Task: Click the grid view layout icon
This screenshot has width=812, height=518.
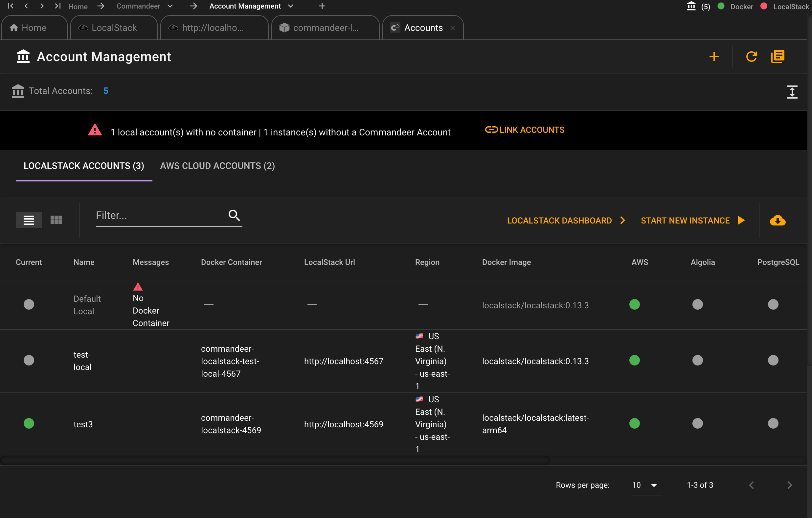Action: 56,220
